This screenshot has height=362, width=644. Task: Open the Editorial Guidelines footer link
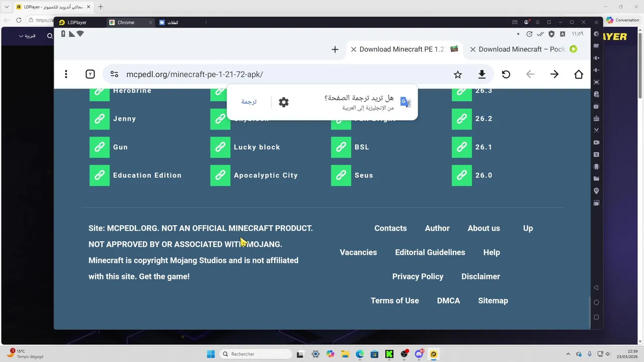[x=430, y=252]
